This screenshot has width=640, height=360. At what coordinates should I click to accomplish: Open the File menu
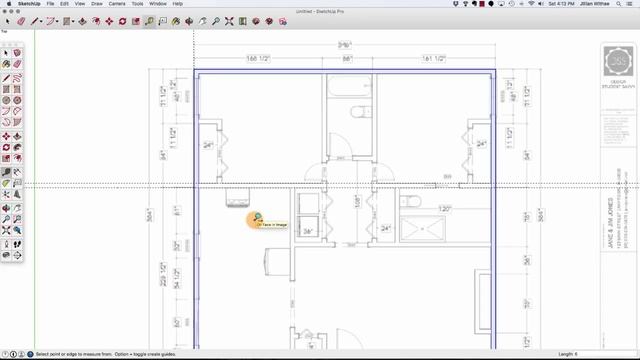click(x=50, y=4)
